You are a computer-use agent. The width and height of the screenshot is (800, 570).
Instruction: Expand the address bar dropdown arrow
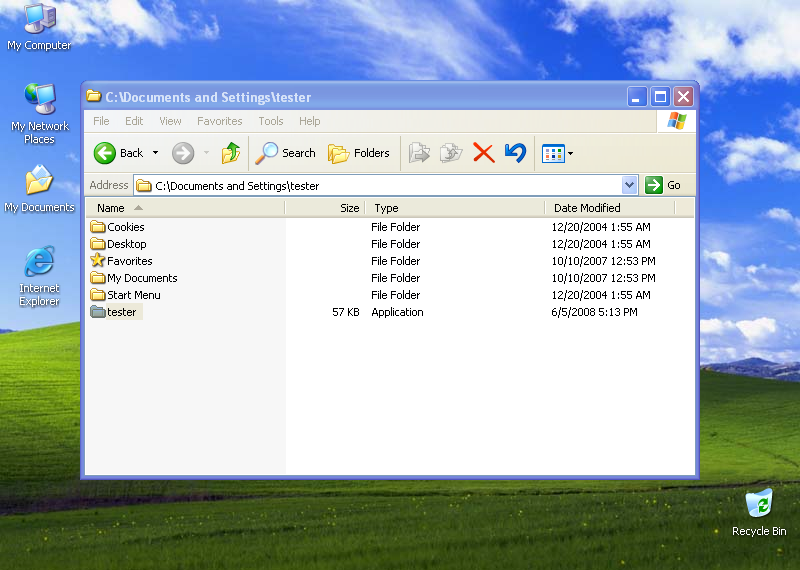click(x=629, y=185)
